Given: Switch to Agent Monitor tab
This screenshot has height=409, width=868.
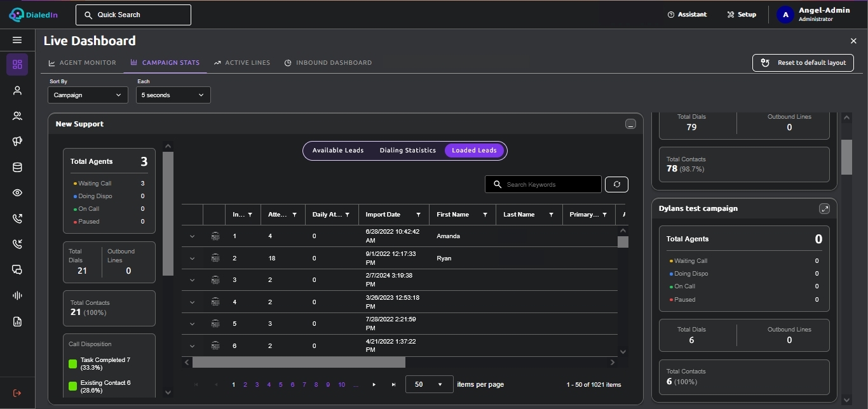Looking at the screenshot, I should (x=82, y=63).
